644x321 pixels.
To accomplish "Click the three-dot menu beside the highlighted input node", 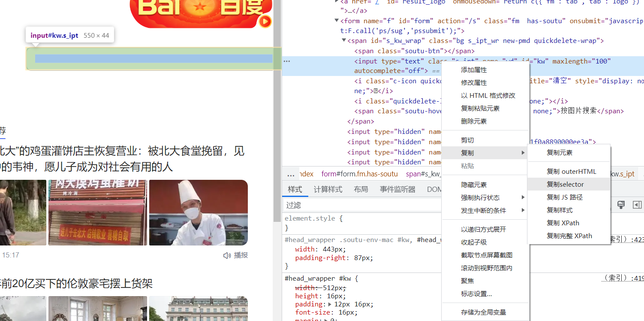I will (286, 61).
